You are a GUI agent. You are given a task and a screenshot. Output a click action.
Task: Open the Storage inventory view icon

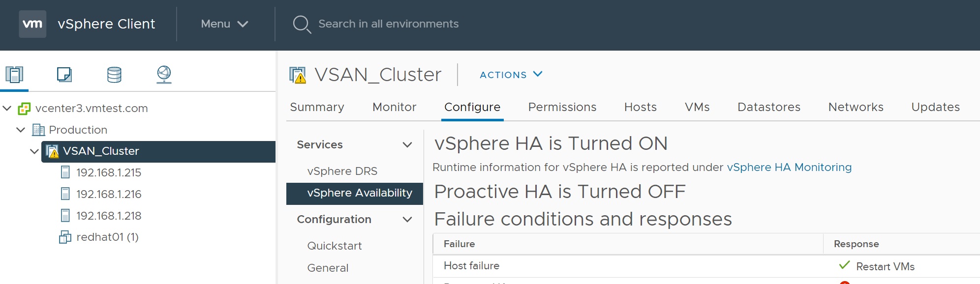pos(114,75)
